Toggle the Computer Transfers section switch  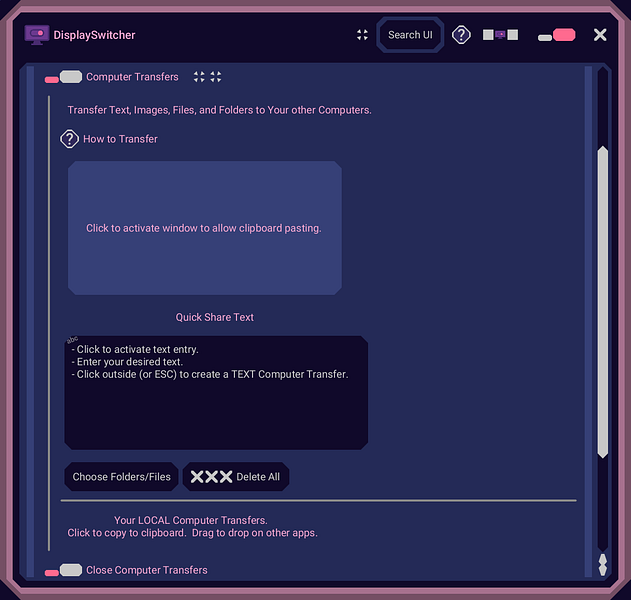(x=64, y=77)
